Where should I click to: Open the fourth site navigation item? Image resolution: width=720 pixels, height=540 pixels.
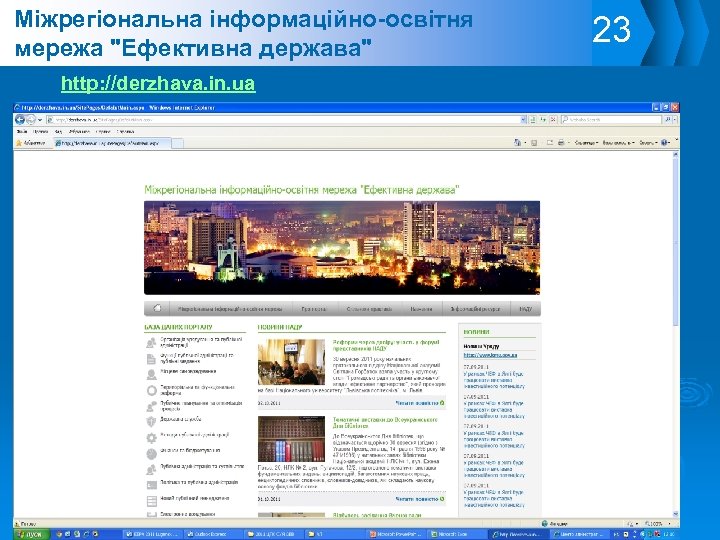tap(421, 309)
